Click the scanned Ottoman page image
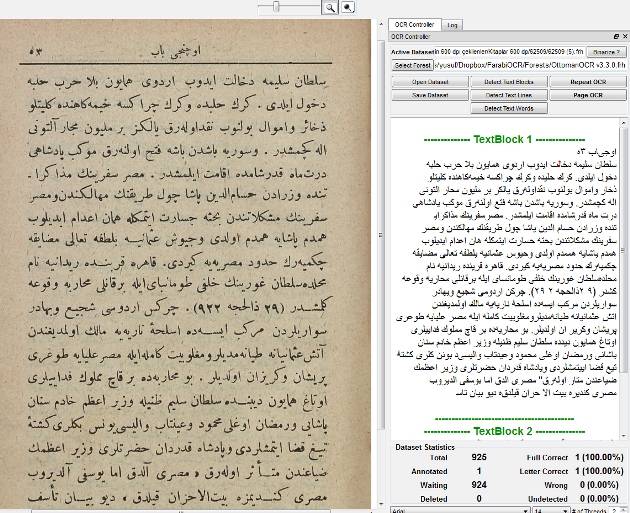The height and width of the screenshot is (513, 630). click(185, 270)
